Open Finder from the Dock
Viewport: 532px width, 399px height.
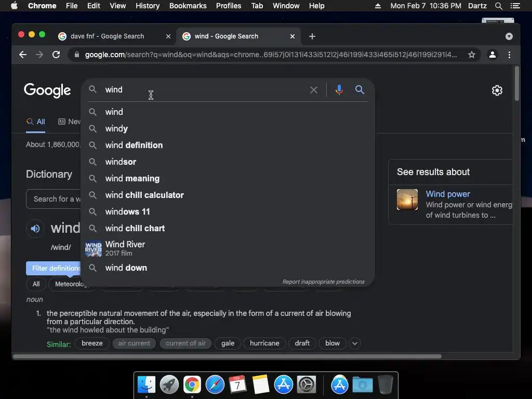[x=147, y=385]
